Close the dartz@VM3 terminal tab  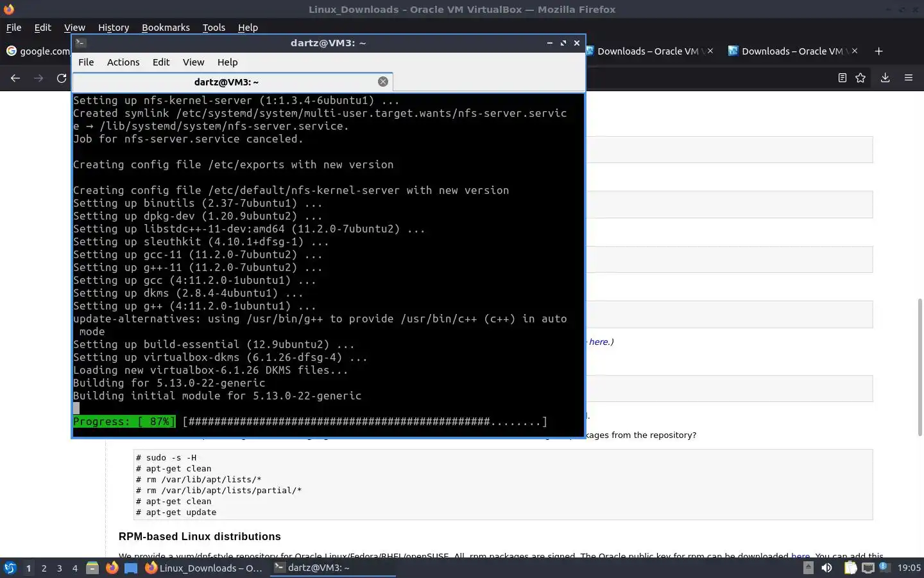tap(383, 82)
